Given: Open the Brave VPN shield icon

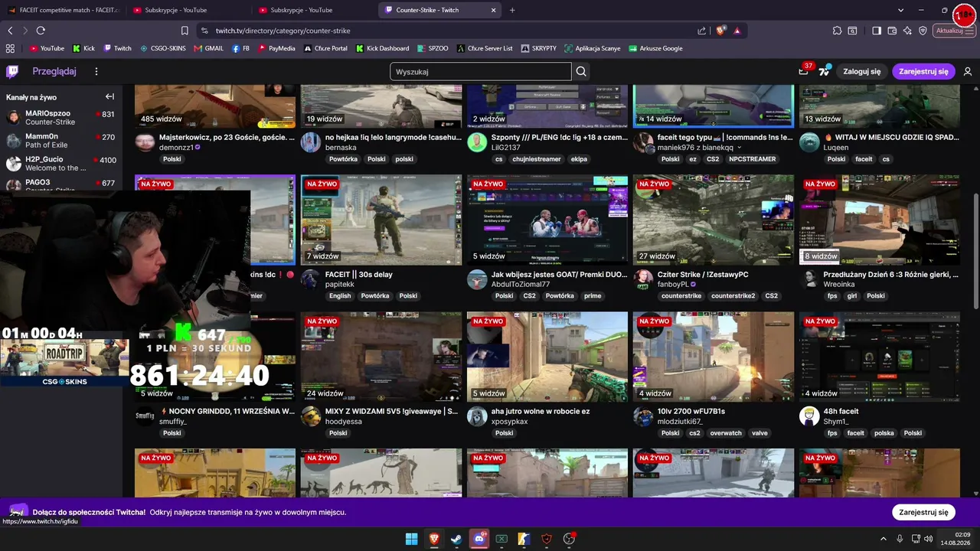Looking at the screenshot, I should pyautogui.click(x=923, y=31).
